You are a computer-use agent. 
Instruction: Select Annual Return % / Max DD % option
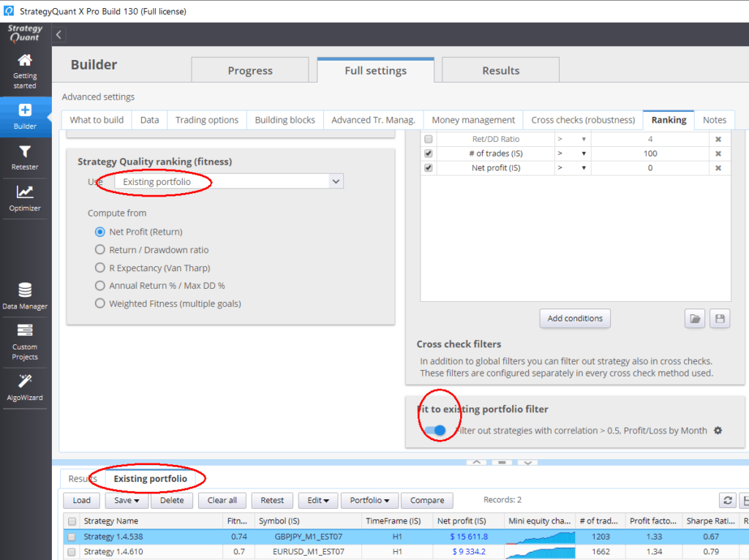tap(99, 286)
